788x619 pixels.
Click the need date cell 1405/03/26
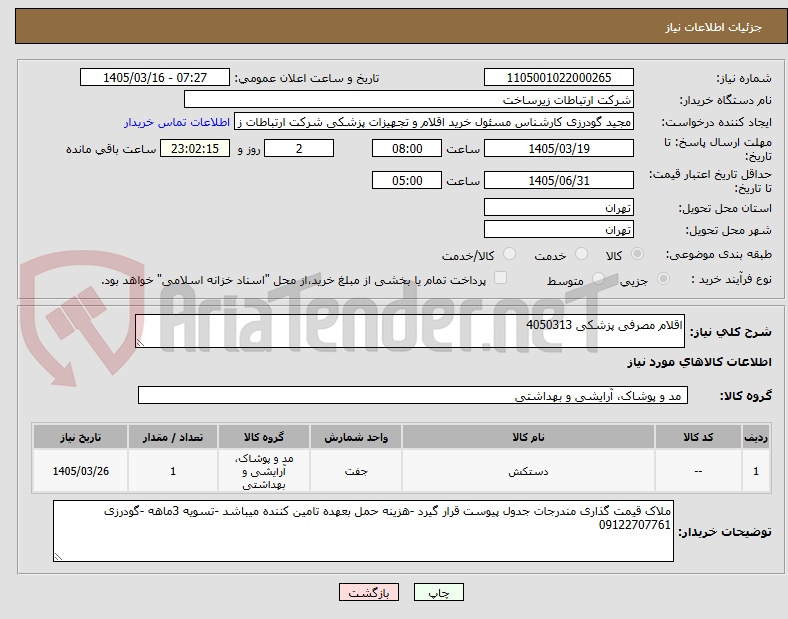point(80,471)
